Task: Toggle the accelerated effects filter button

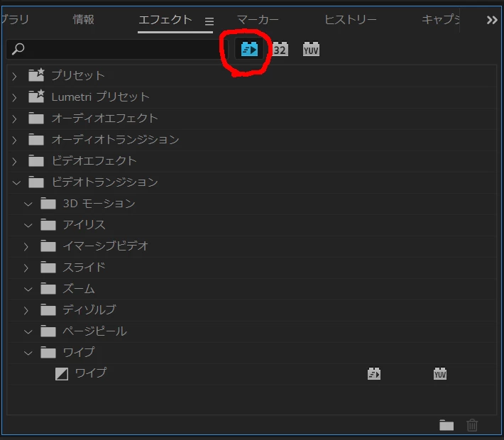Action: click(249, 49)
